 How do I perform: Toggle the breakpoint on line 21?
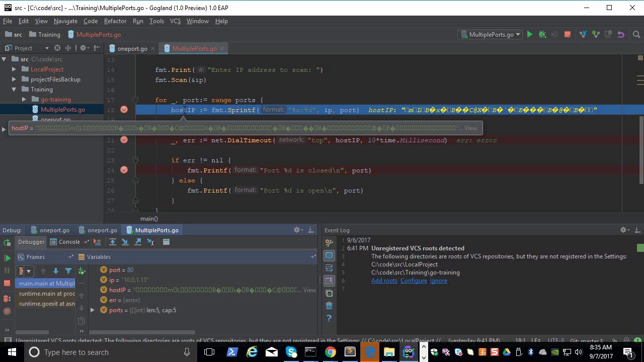[x=124, y=140]
